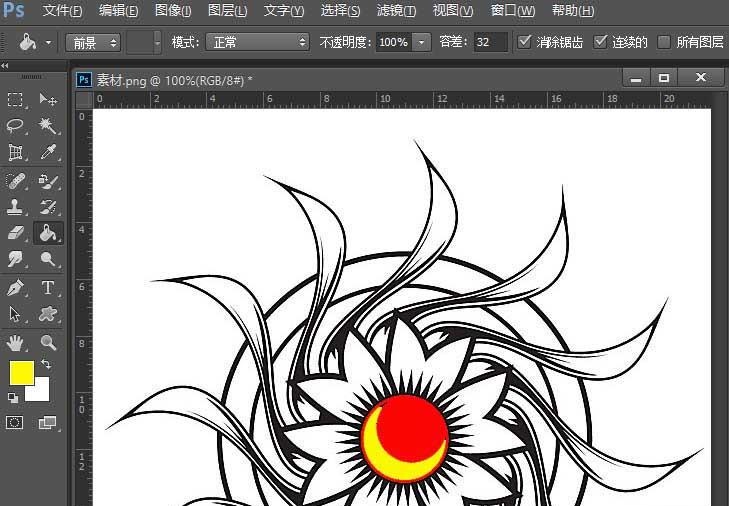Select the Magic Wand tool
The image size is (729, 506).
click(x=48, y=126)
